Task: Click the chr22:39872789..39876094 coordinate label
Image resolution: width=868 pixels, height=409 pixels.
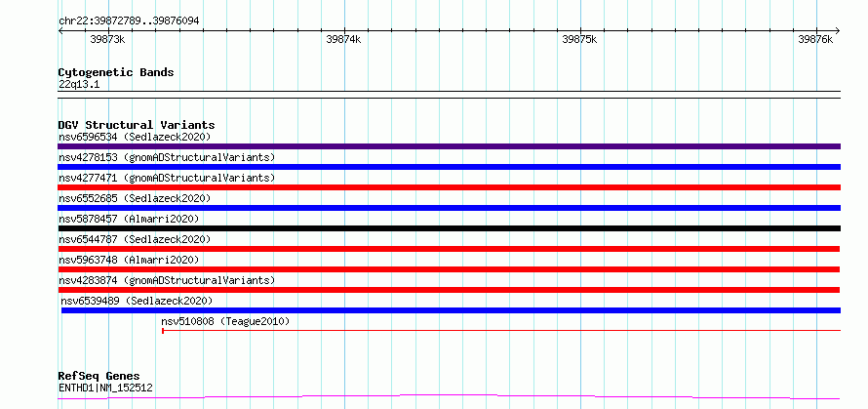Action: (x=129, y=21)
